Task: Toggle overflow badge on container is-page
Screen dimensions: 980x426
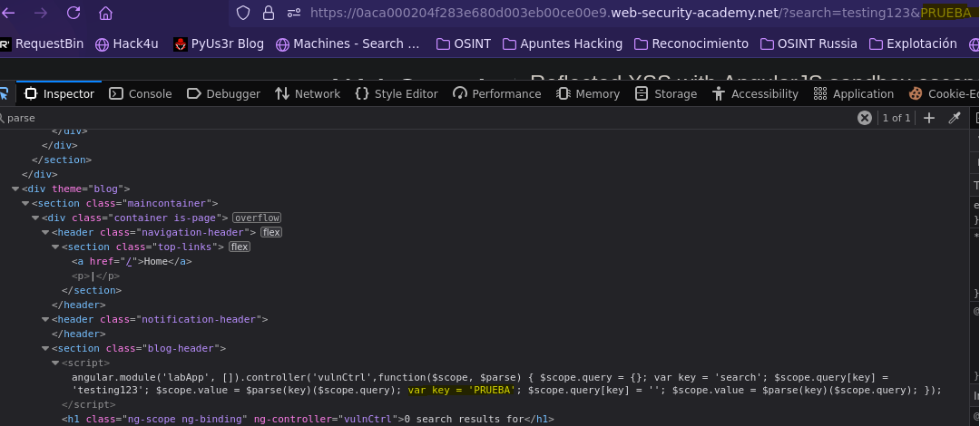Action: tap(257, 218)
